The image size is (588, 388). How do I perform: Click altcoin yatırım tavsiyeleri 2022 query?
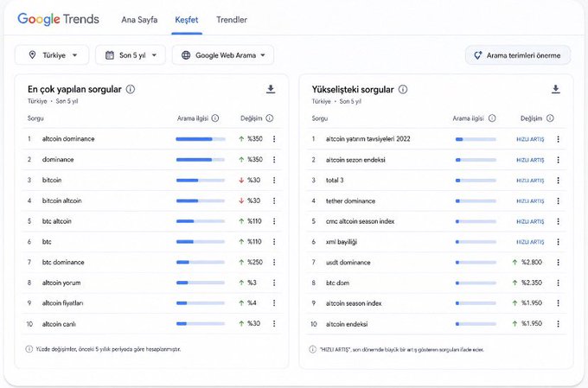[367, 139]
